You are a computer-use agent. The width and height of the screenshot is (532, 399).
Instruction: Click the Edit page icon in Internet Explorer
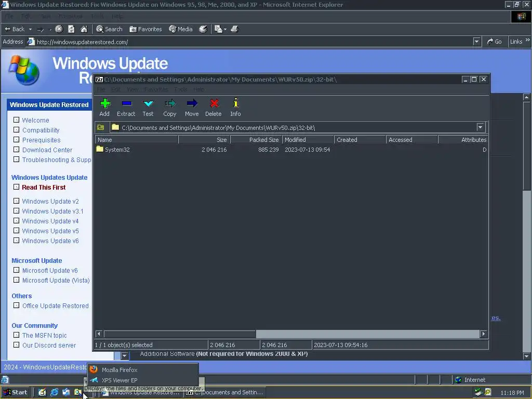[218, 29]
